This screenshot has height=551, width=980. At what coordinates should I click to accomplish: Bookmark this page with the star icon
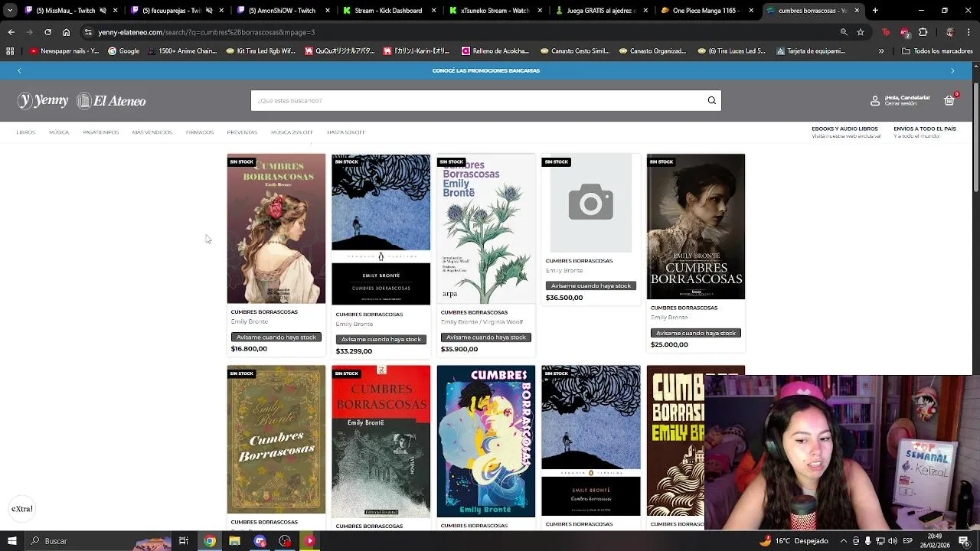tap(861, 32)
